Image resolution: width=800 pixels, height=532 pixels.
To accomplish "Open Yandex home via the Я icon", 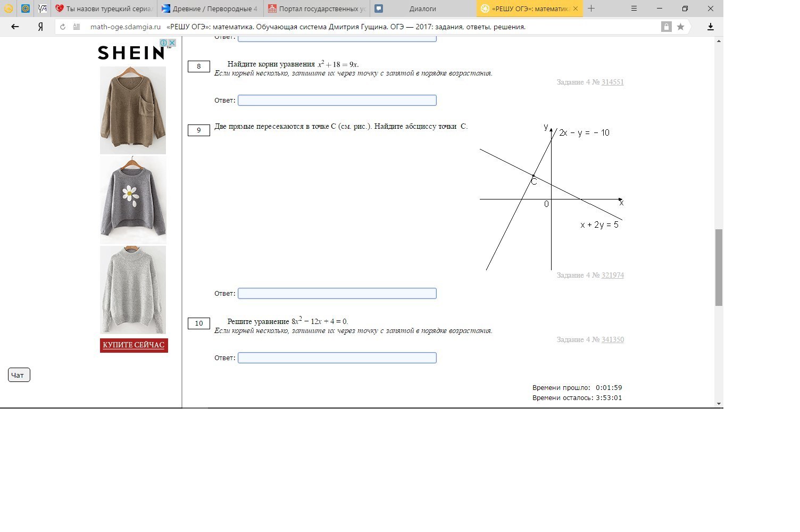I will point(40,27).
